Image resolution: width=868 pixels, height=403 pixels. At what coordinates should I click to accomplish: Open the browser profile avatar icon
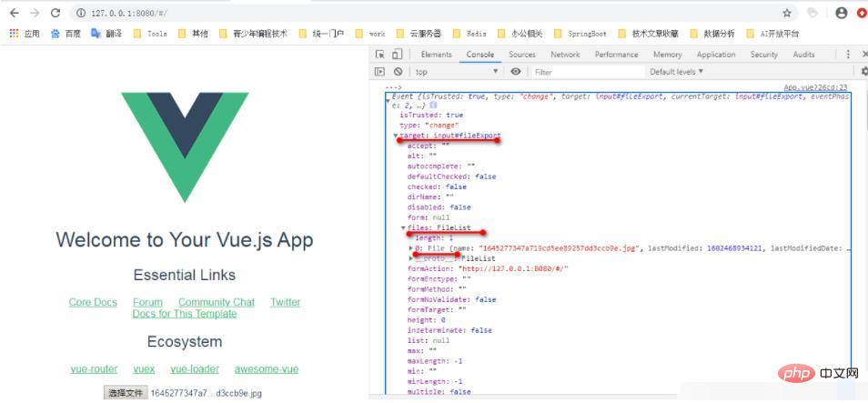tap(842, 13)
